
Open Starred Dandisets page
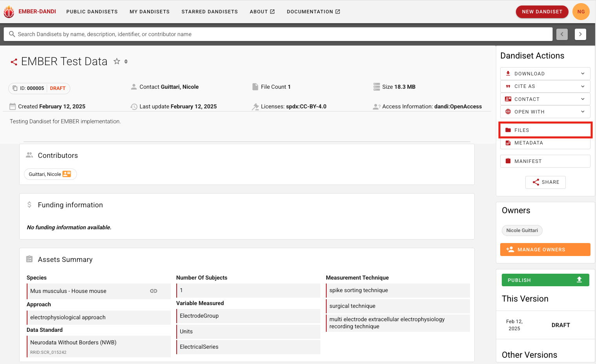(210, 12)
